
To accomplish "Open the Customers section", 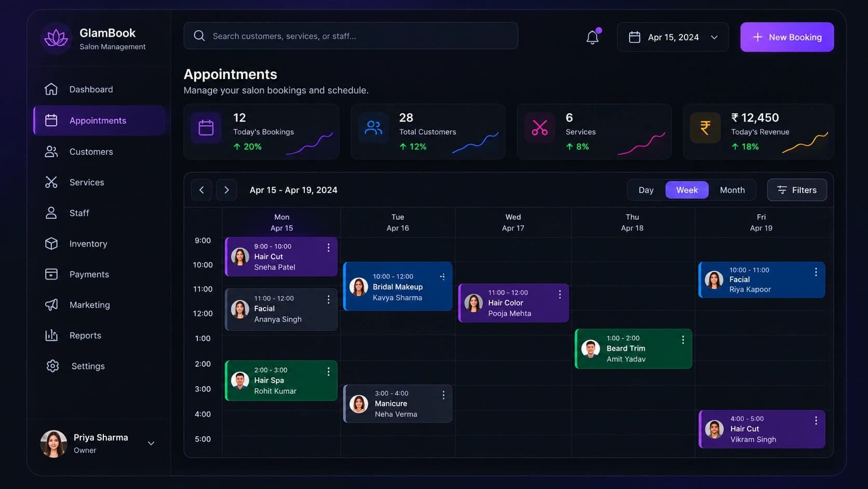I will coord(99,152).
